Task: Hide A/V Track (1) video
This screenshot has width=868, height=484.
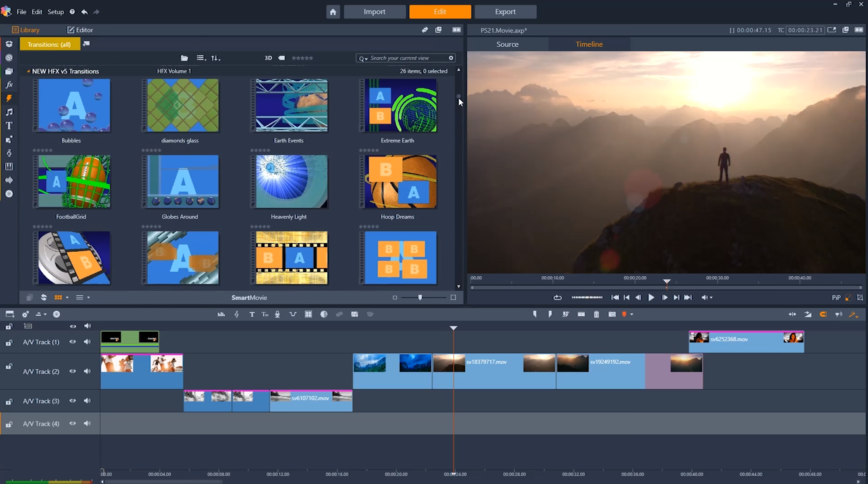Action: pyautogui.click(x=73, y=342)
